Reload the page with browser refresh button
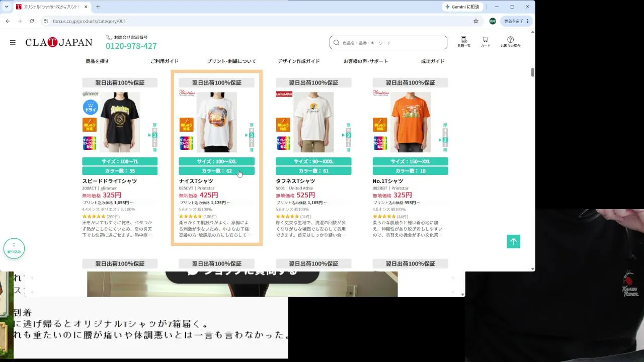The height and width of the screenshot is (362, 644). point(32,21)
